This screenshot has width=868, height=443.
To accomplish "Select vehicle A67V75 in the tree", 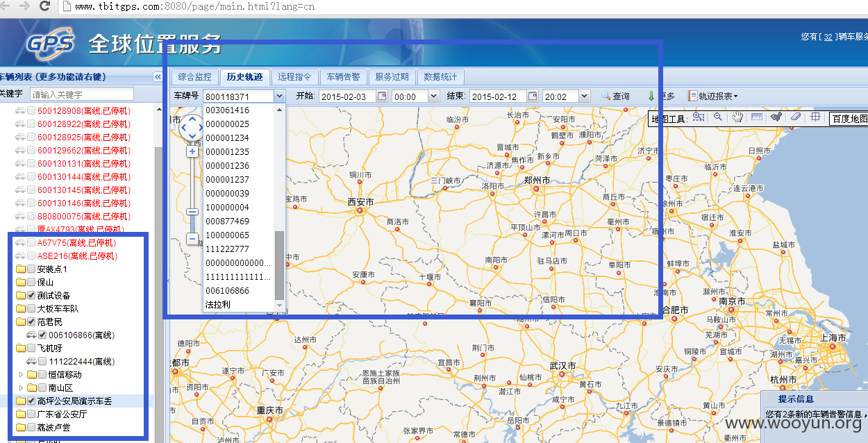I will pos(77,242).
